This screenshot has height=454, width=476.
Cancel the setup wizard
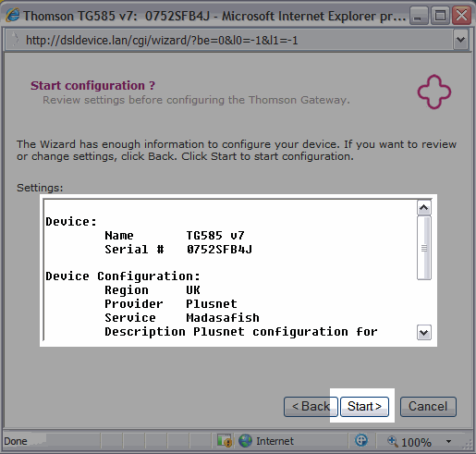coord(428,407)
